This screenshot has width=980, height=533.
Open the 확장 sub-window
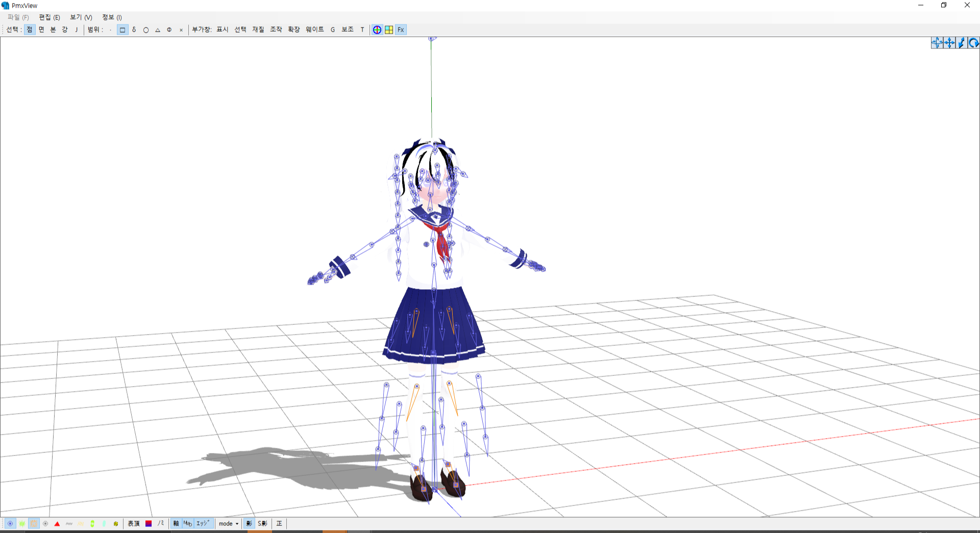pyautogui.click(x=294, y=30)
